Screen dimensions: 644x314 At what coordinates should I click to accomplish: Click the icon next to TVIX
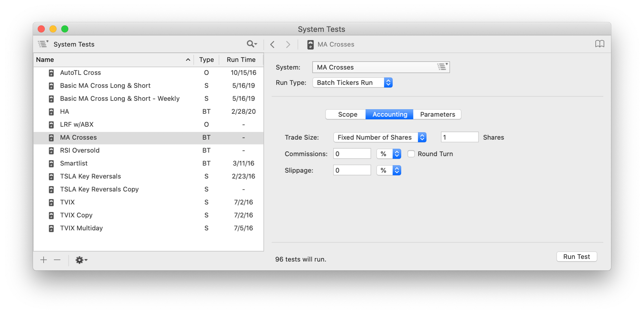tap(51, 202)
